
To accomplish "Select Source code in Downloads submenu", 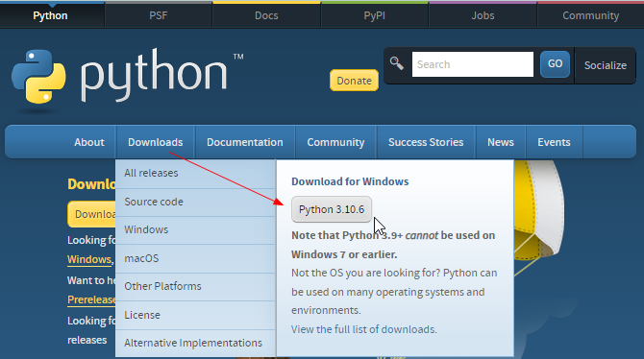I will tap(195, 202).
